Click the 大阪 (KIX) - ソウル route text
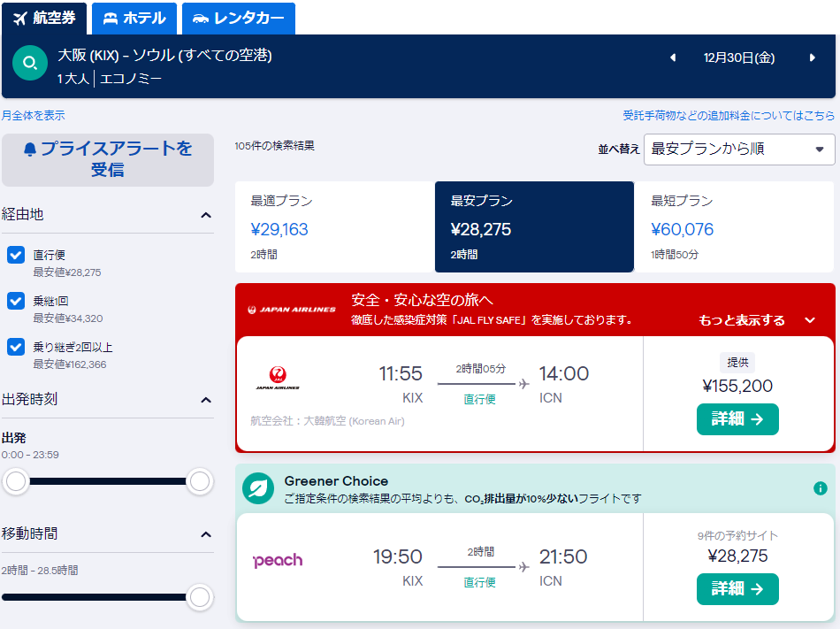Image resolution: width=840 pixels, height=629 pixels. (164, 55)
